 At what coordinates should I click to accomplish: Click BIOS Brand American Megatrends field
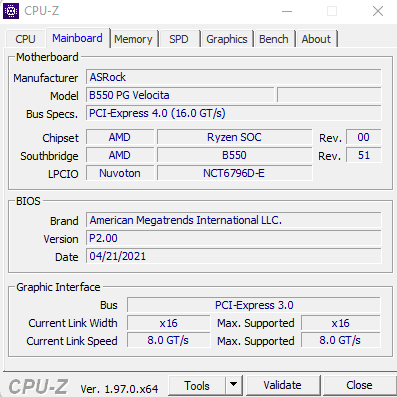[234, 220]
